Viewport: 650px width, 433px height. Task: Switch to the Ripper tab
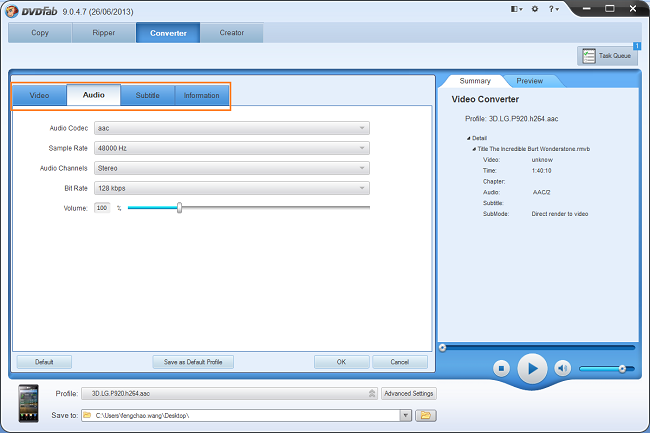pyautogui.click(x=104, y=33)
